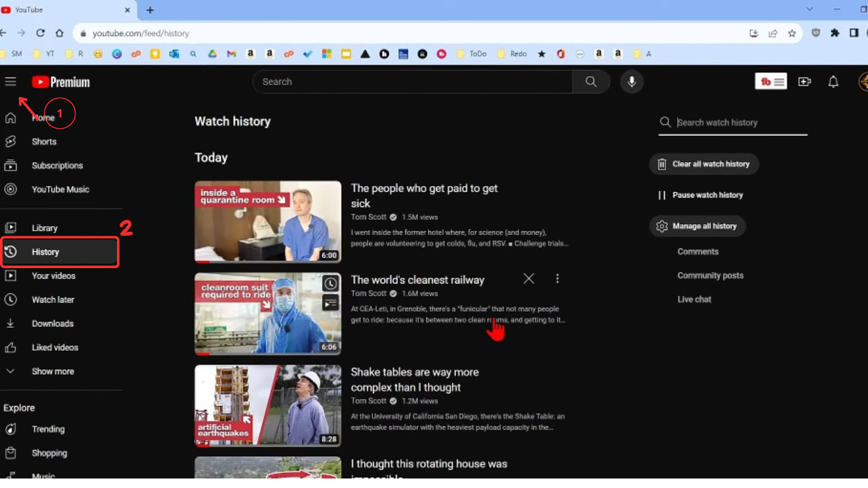868x488 pixels.
Task: Open Tom Scott channel under quarantine video
Action: [369, 217]
